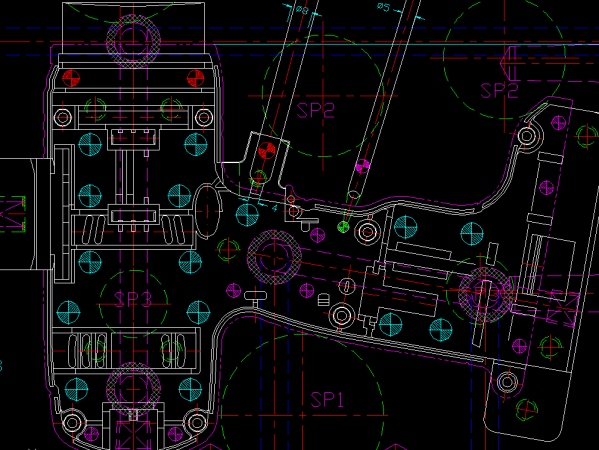Select the T-shaped pin above lower curved wall

(x=255, y=298)
